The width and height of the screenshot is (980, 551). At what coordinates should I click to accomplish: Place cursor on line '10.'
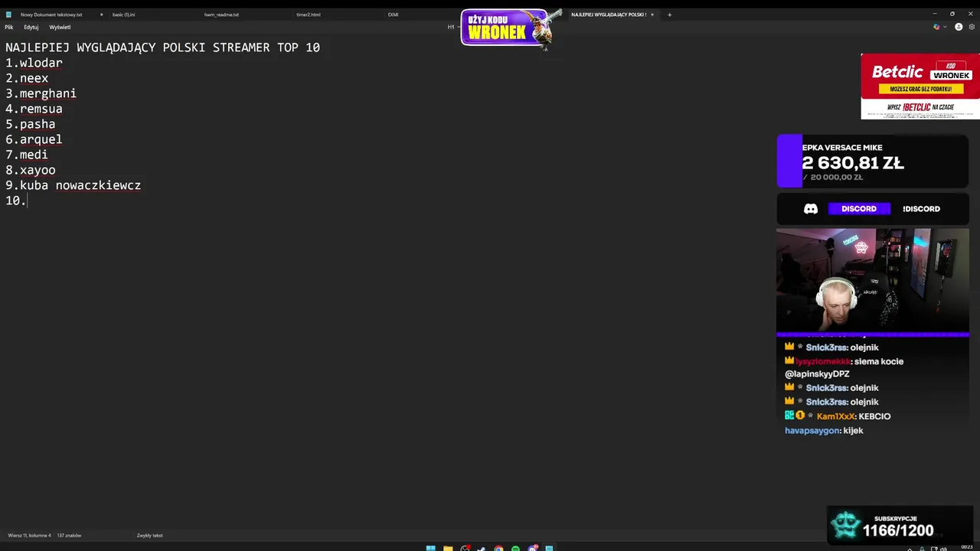(x=16, y=201)
